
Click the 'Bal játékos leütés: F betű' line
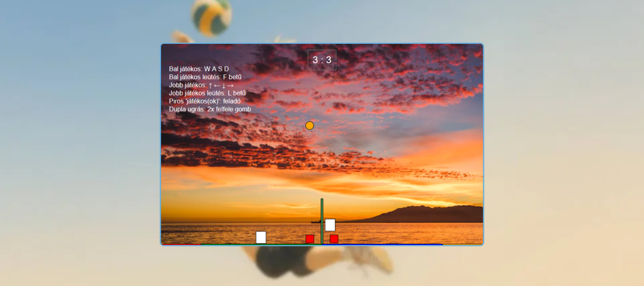coord(206,77)
